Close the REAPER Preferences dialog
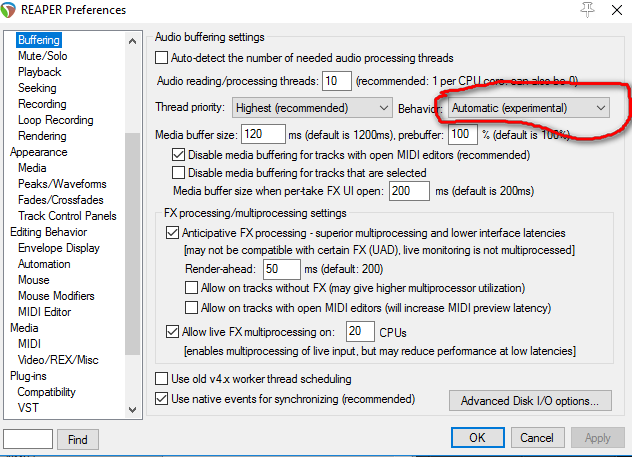The image size is (632, 457). (x=617, y=10)
